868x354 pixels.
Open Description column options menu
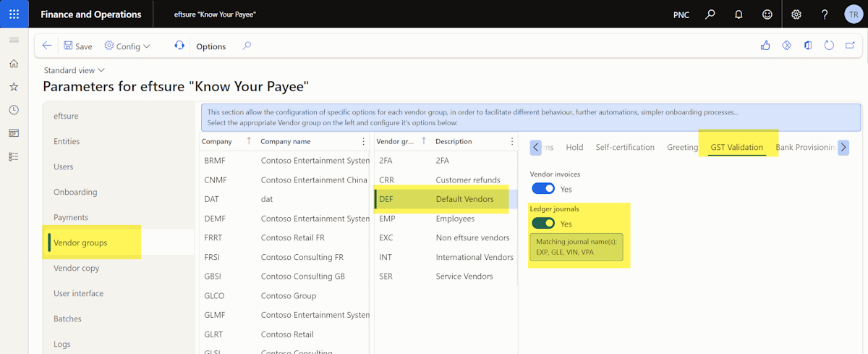[x=513, y=141]
